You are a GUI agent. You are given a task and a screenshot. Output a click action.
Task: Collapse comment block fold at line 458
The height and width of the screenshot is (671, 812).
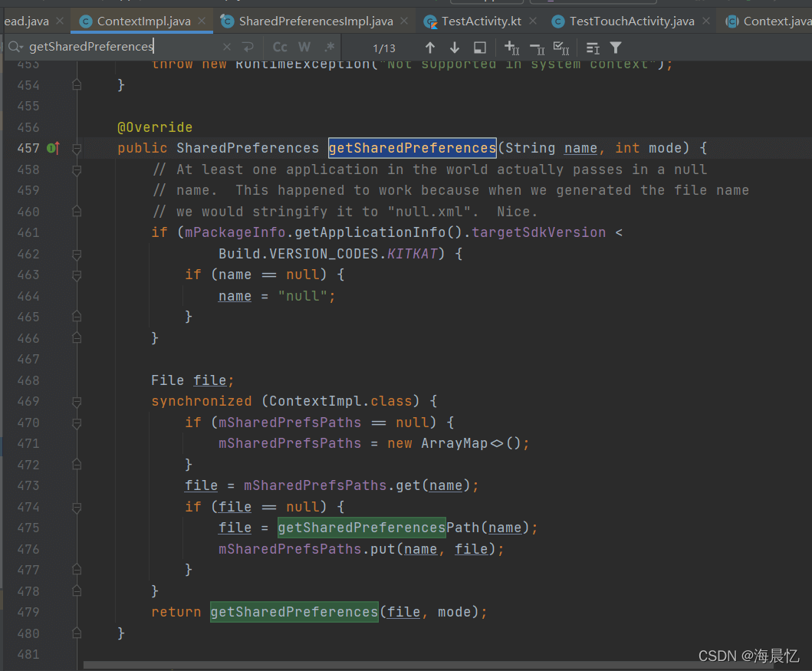point(77,170)
